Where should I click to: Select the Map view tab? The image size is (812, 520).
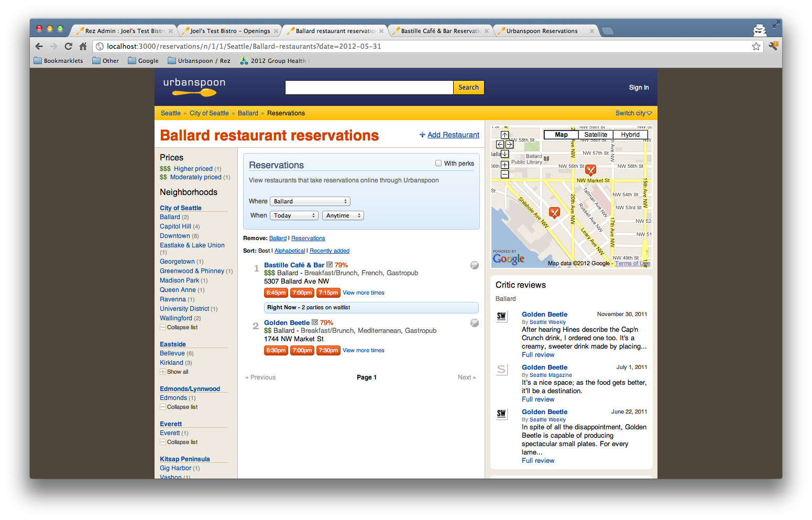(561, 135)
